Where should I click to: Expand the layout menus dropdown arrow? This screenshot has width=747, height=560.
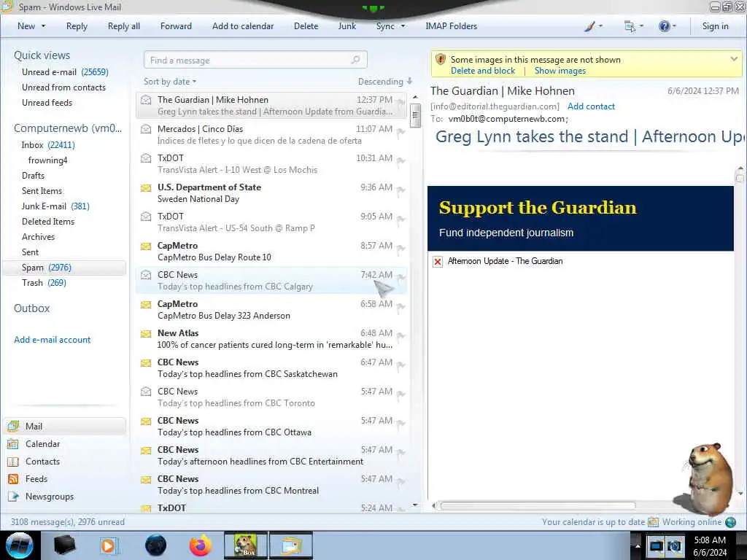[x=641, y=26]
